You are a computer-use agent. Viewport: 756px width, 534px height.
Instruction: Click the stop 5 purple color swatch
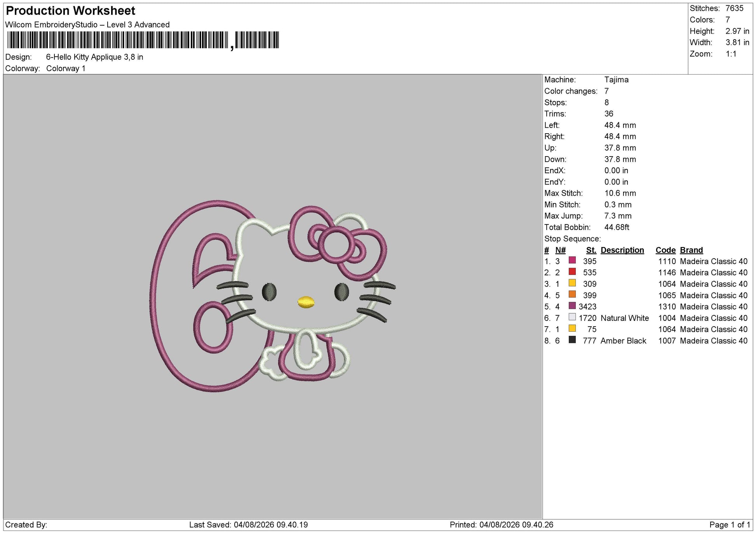572,306
